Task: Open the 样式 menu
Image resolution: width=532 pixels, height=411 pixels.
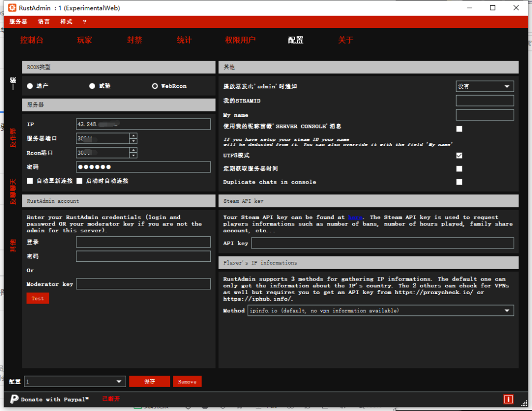Action: [x=66, y=21]
